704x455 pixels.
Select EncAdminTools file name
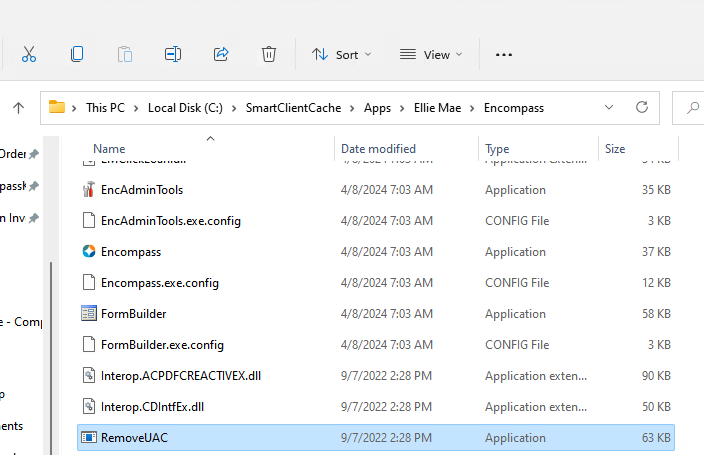tap(142, 190)
